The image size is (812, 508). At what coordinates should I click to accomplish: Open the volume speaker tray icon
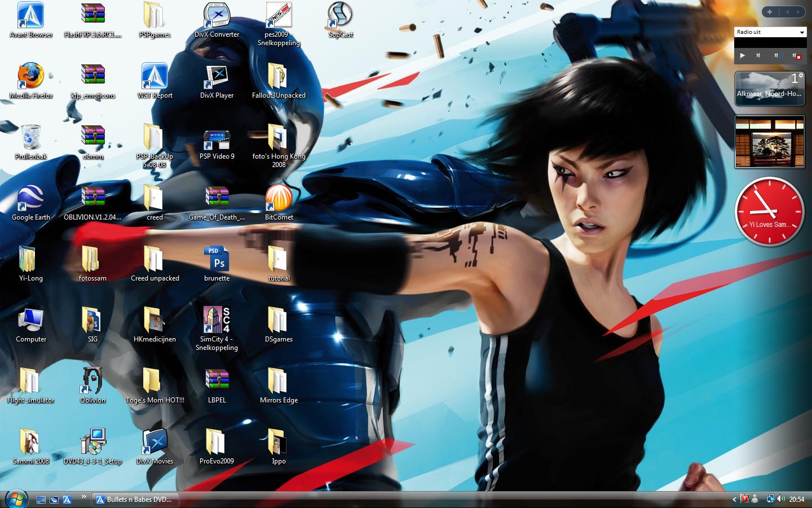(781, 499)
